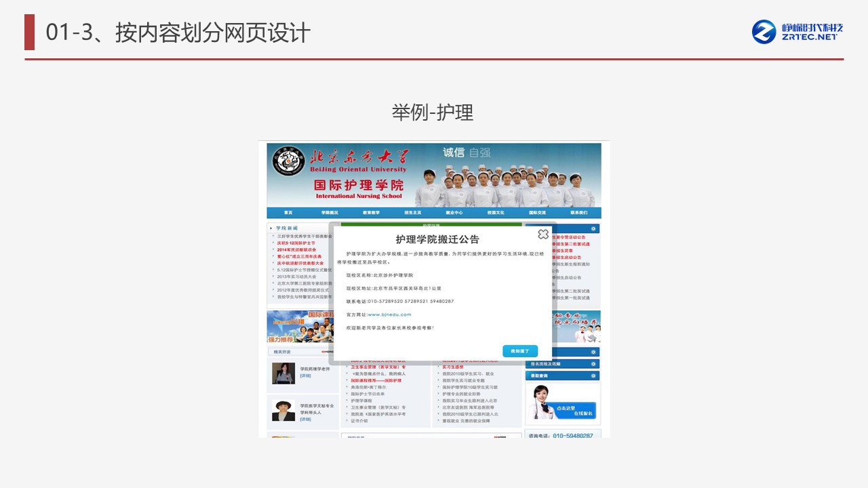Image resolution: width=868 pixels, height=488 pixels.
Task: Open the 教育教学 navigation item
Action: point(371,213)
